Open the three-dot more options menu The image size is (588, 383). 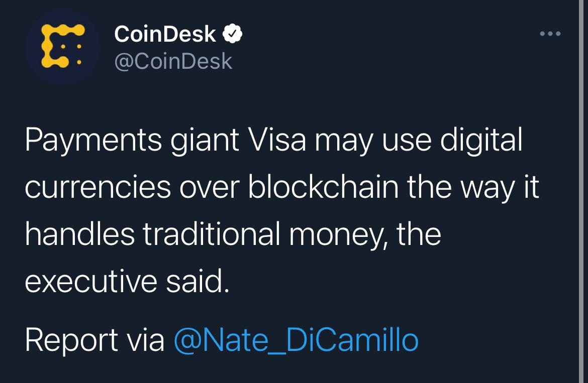[550, 34]
